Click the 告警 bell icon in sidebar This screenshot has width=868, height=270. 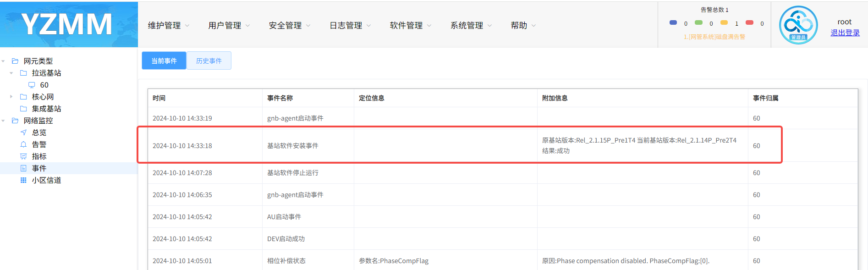coord(23,144)
